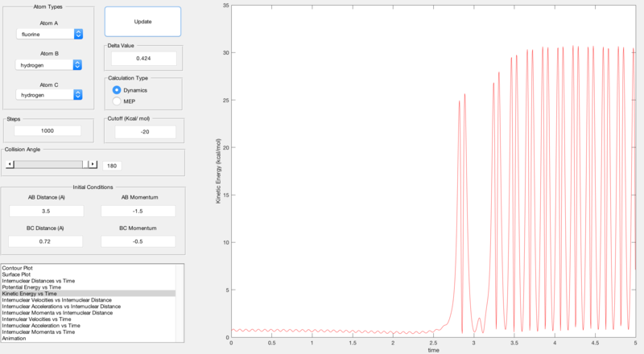This screenshot has height=354, width=644.
Task: Click the Collision Angle slider track
Action: tap(48, 164)
